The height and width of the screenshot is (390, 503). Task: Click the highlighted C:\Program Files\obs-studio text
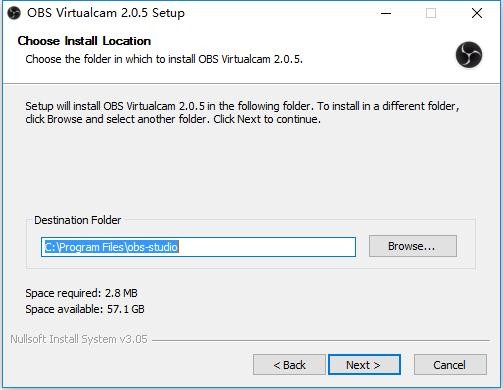[x=111, y=247]
